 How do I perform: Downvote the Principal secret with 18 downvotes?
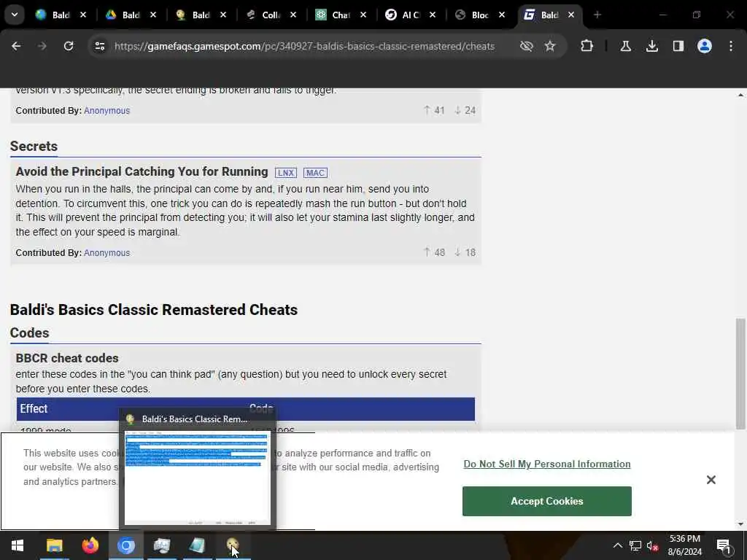click(465, 252)
